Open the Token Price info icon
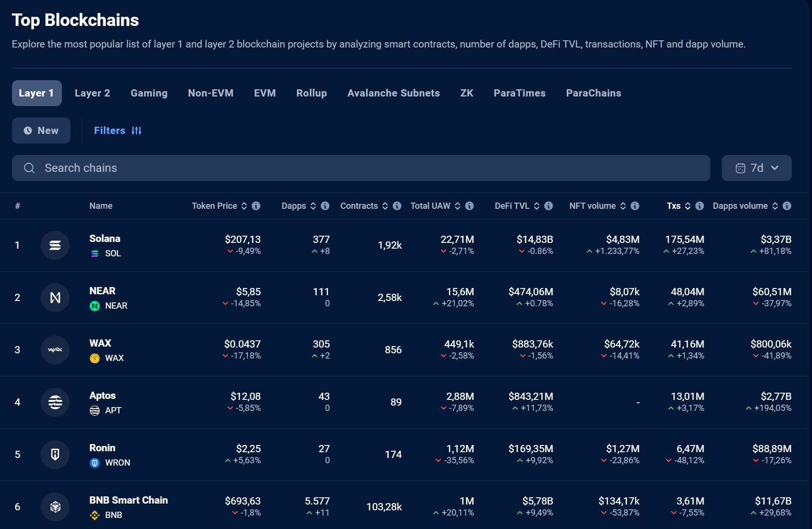The image size is (812, 529). (256, 206)
